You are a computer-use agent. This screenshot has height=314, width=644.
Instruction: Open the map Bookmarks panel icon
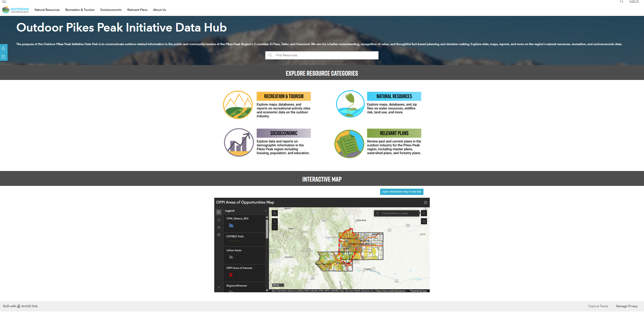pyautogui.click(x=219, y=235)
